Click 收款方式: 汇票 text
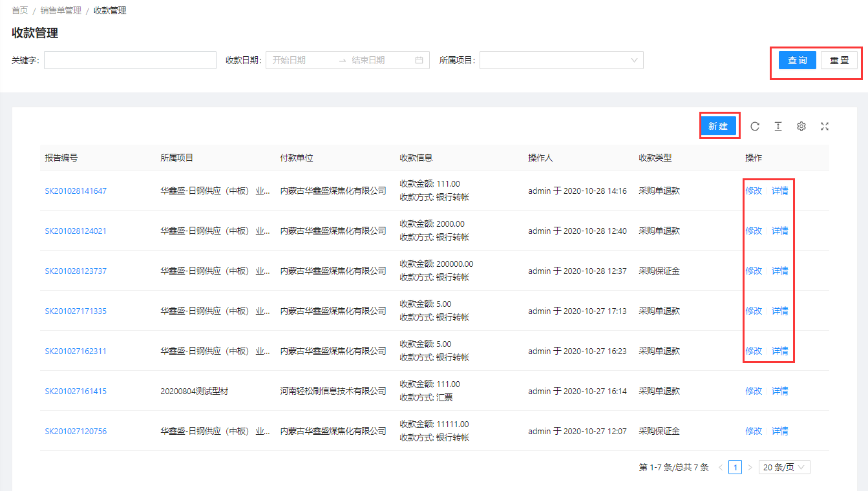This screenshot has height=491, width=868. pos(427,398)
